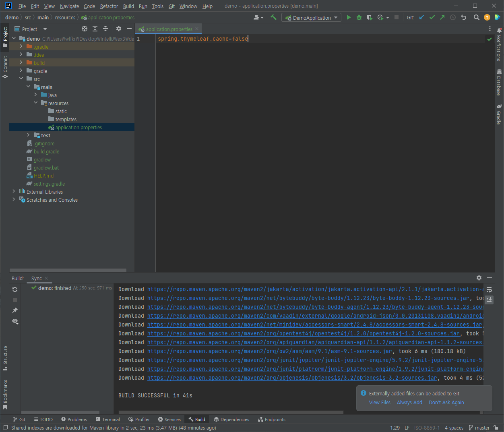Show Git history clock icon
The width and height of the screenshot is (504, 432).
[453, 17]
